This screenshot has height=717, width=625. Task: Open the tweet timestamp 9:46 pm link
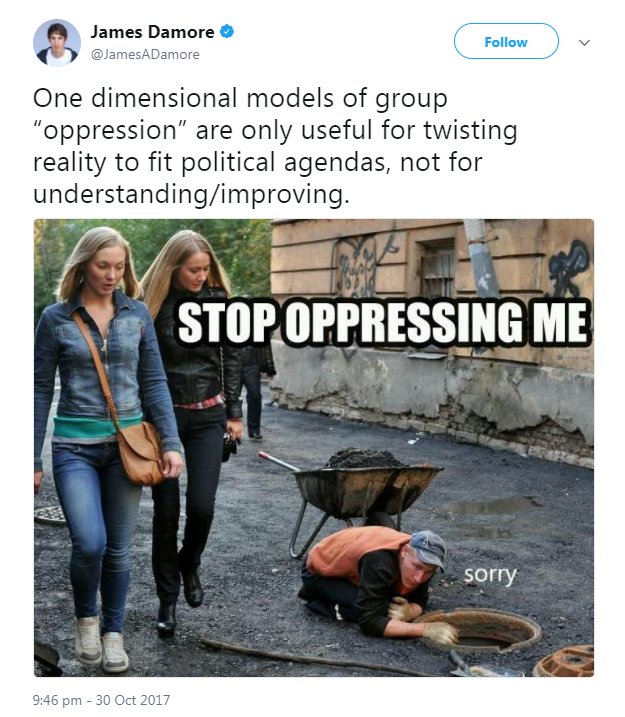tap(57, 700)
